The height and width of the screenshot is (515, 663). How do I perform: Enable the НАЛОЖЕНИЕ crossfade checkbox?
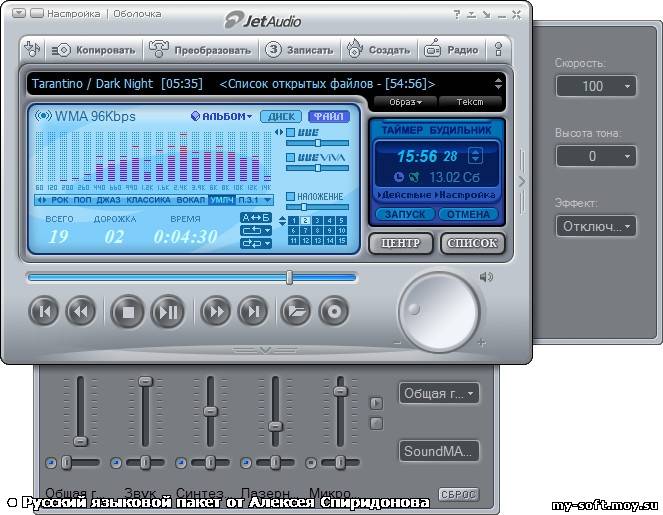pyautogui.click(x=290, y=196)
